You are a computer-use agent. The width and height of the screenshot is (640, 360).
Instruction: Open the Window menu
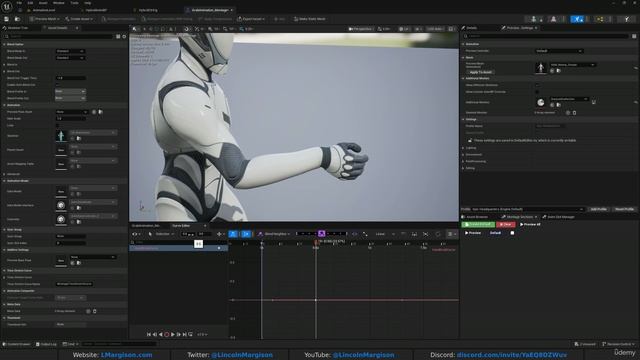[x=58, y=3]
